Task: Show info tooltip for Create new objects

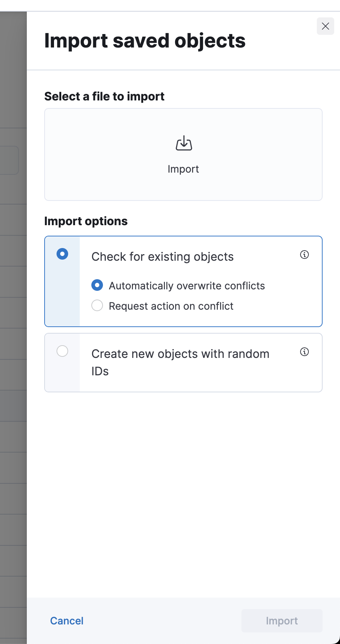Action: coord(304,352)
